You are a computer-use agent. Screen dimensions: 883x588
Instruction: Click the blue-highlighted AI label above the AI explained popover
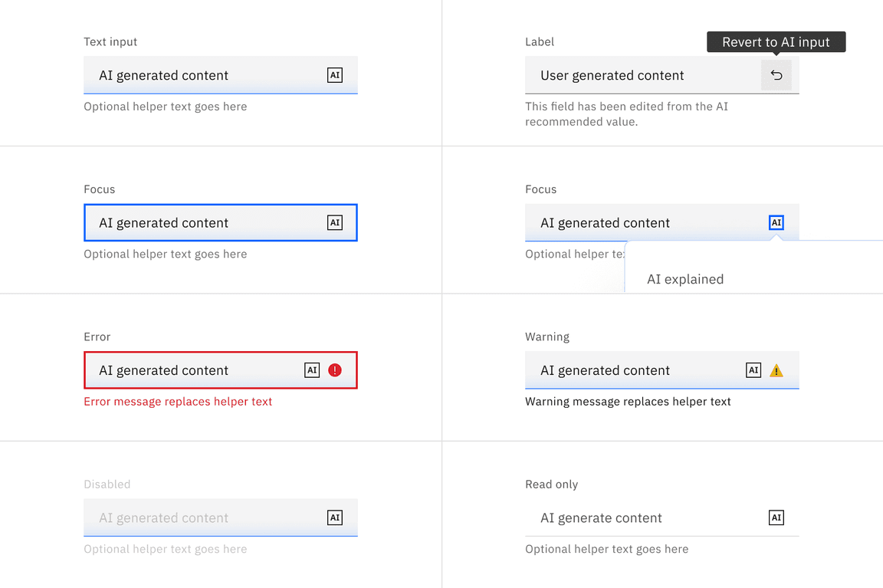coord(776,223)
